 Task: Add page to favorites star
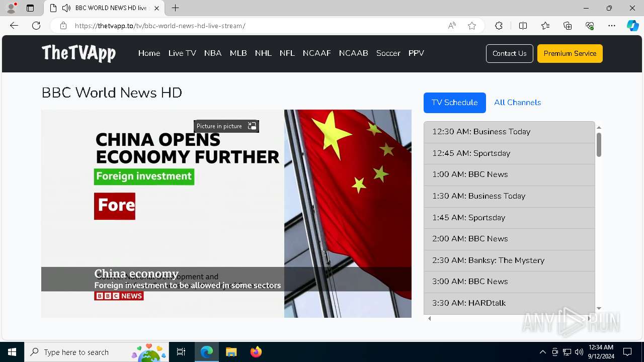(x=472, y=26)
